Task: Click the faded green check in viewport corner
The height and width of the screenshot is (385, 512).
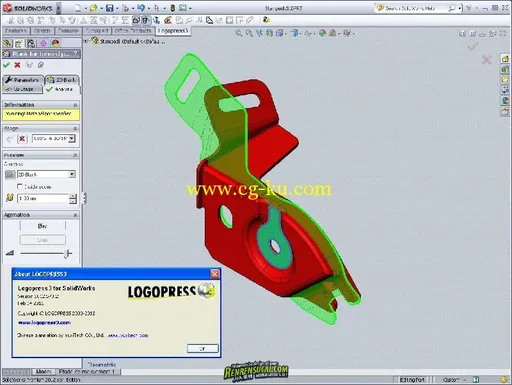Action: [473, 46]
